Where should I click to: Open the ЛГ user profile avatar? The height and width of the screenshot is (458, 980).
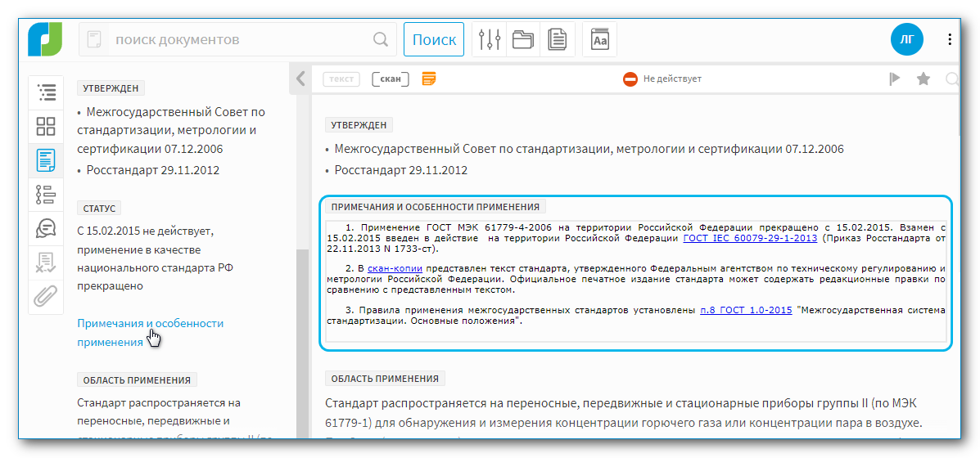[907, 40]
